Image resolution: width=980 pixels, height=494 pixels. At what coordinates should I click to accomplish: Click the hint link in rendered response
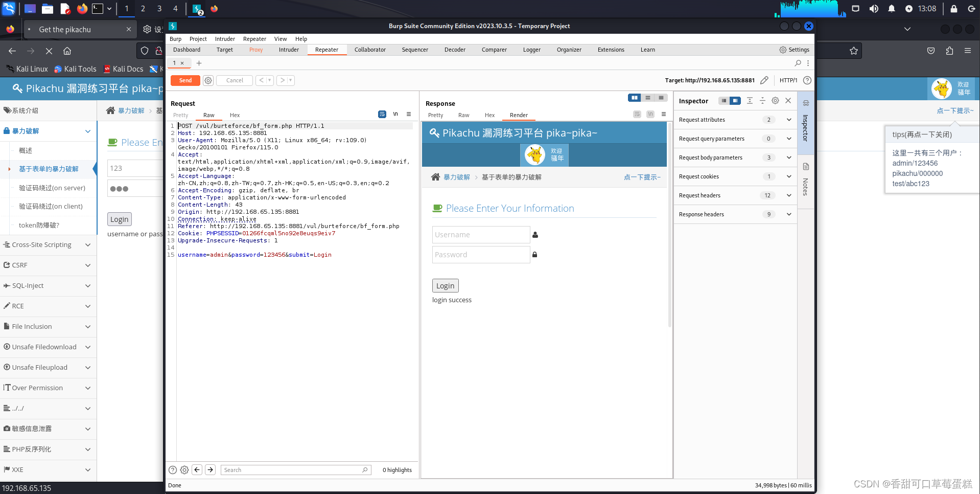[642, 177]
